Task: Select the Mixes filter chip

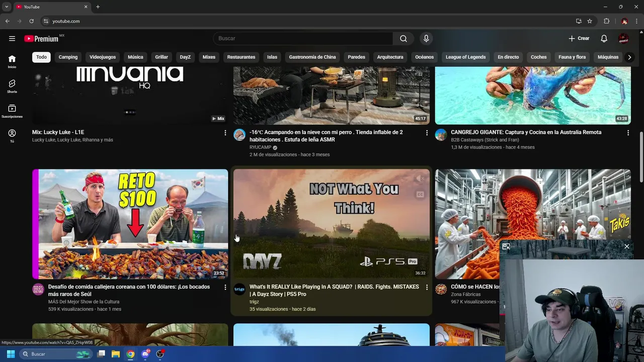Action: [x=209, y=57]
